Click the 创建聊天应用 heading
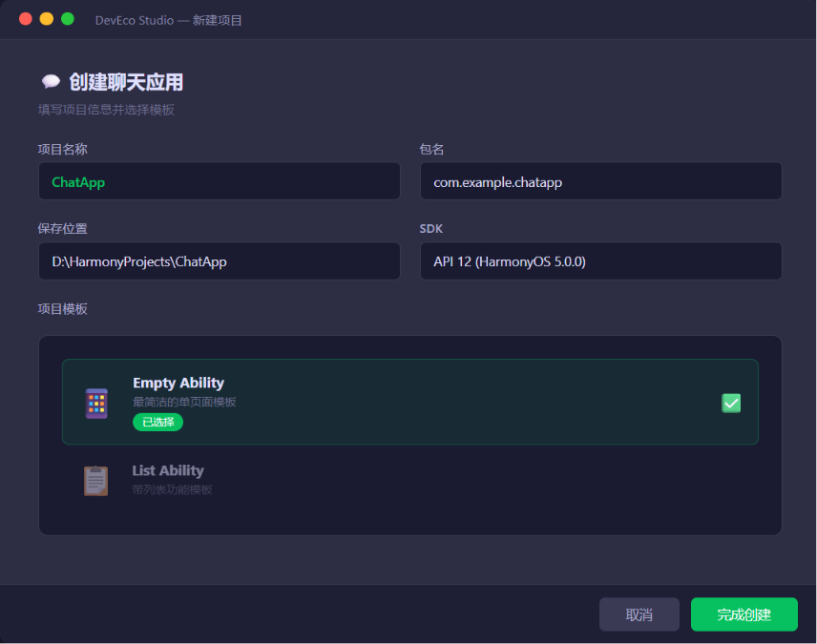Screen dimensions: 817x644 126,82
